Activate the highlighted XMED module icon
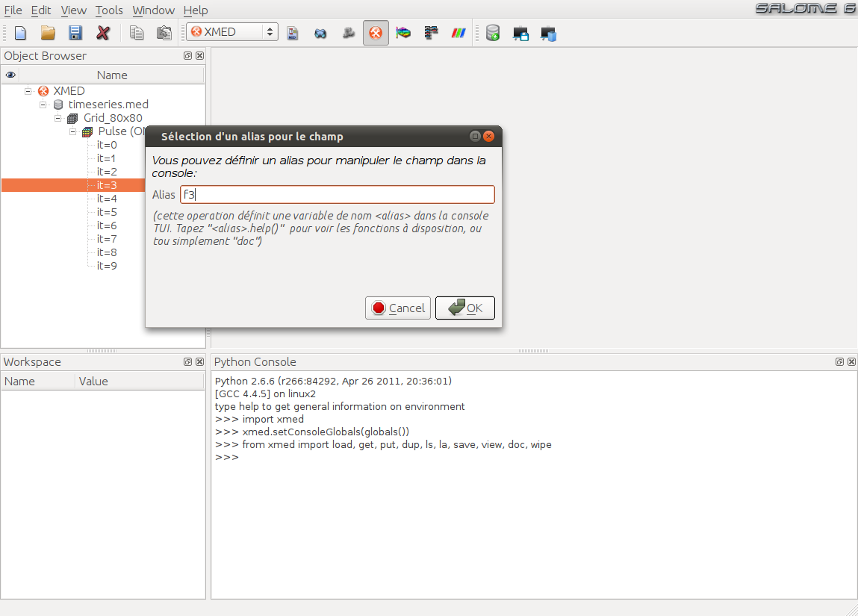Screen dimensions: 858x616 point(376,33)
